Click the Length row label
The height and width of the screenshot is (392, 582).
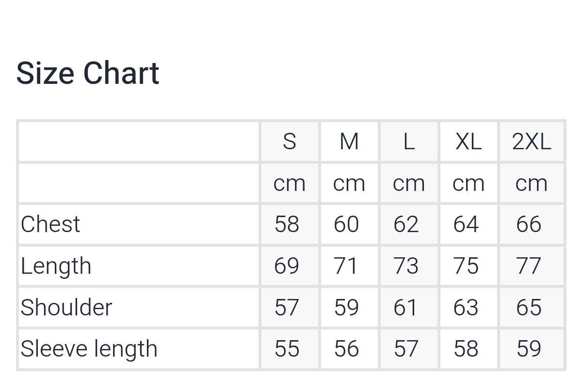point(56,266)
